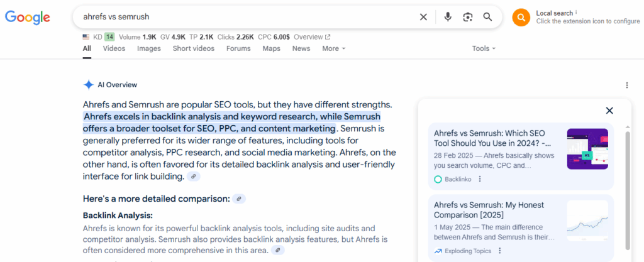644x262 pixels.
Task: Click the KD 14 difficulty badge
Action: (109, 37)
